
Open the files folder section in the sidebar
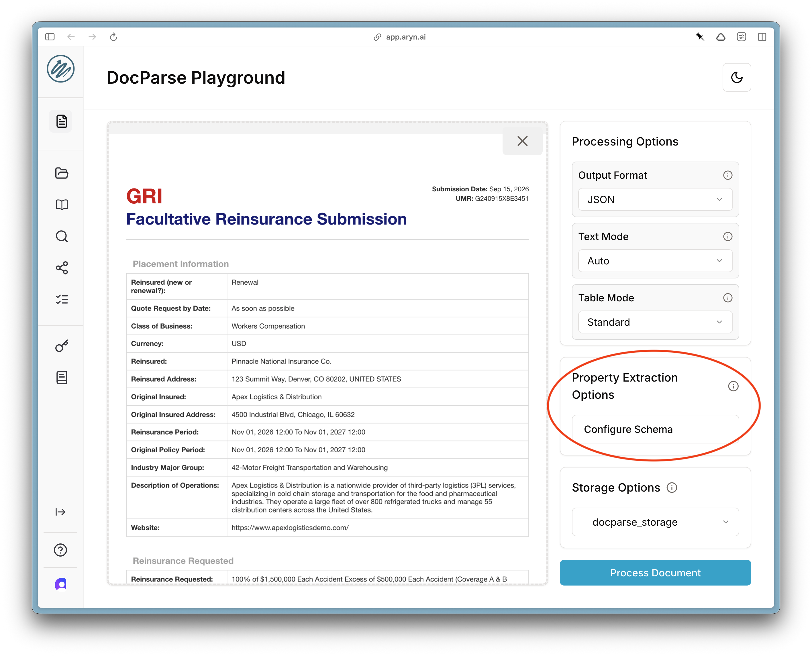[x=61, y=173]
